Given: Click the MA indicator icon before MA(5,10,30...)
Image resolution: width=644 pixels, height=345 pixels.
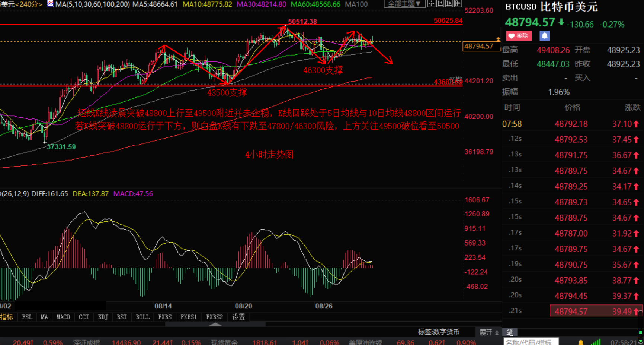Looking at the screenshot, I should click(x=50, y=4).
